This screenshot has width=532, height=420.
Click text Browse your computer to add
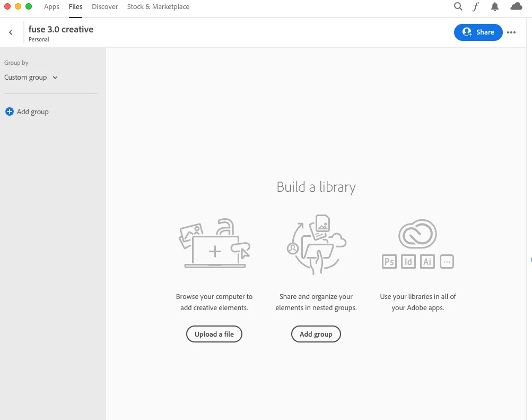tap(214, 302)
